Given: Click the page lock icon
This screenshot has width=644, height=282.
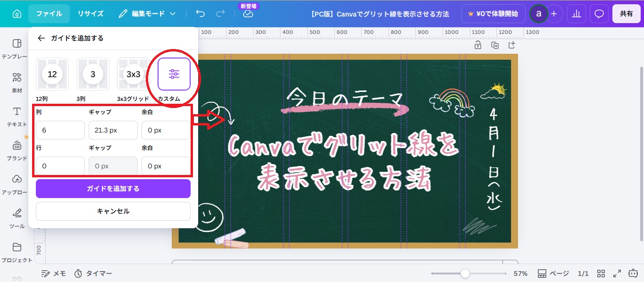Looking at the screenshot, I should 478,45.
